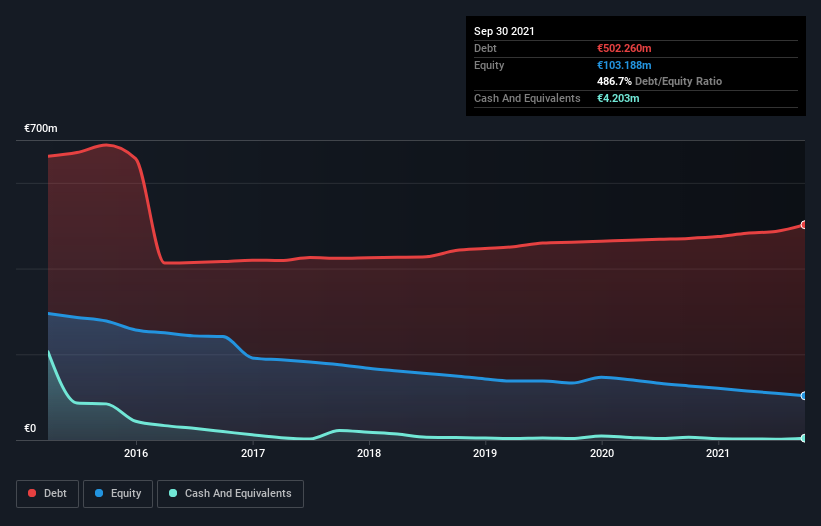
Task: Click the €700m y-axis label
Action: click(41, 128)
